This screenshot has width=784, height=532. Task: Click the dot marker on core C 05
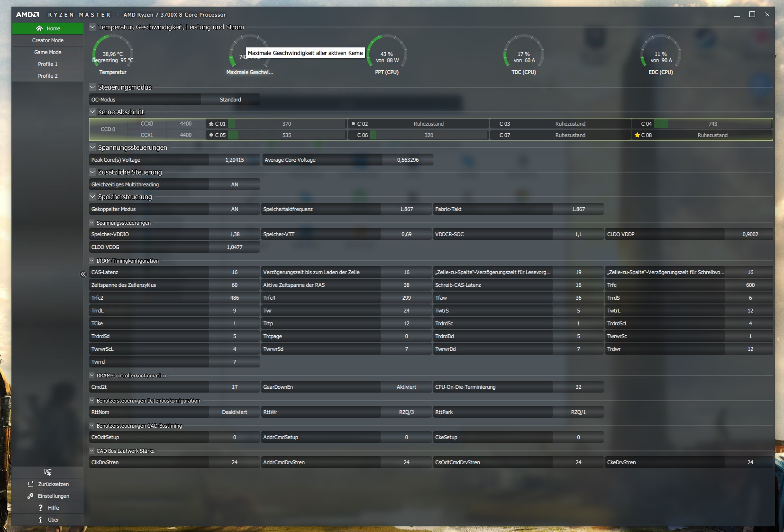[x=211, y=135]
